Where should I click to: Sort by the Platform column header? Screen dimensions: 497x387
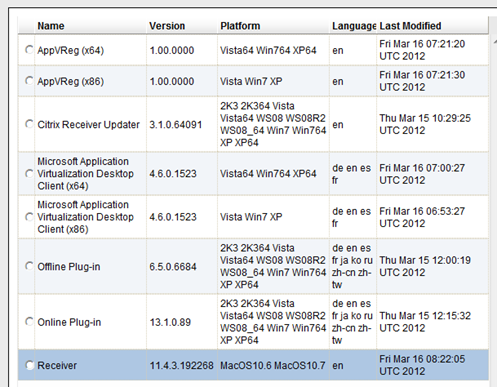coord(240,26)
